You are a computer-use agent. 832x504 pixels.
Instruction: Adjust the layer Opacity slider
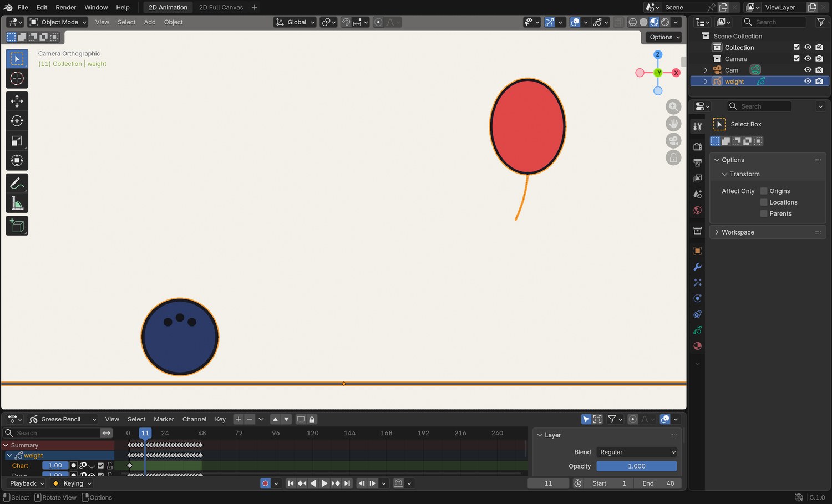pyautogui.click(x=637, y=466)
